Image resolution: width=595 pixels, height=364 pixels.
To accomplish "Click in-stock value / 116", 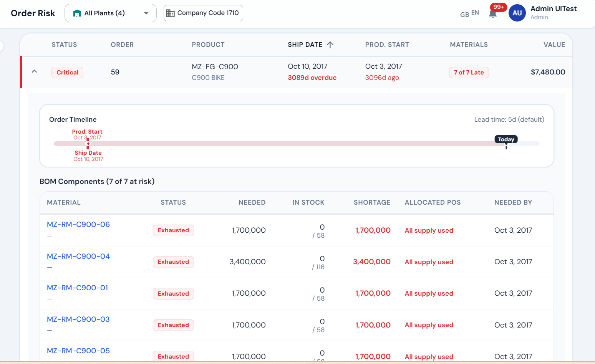I will click(x=318, y=267).
